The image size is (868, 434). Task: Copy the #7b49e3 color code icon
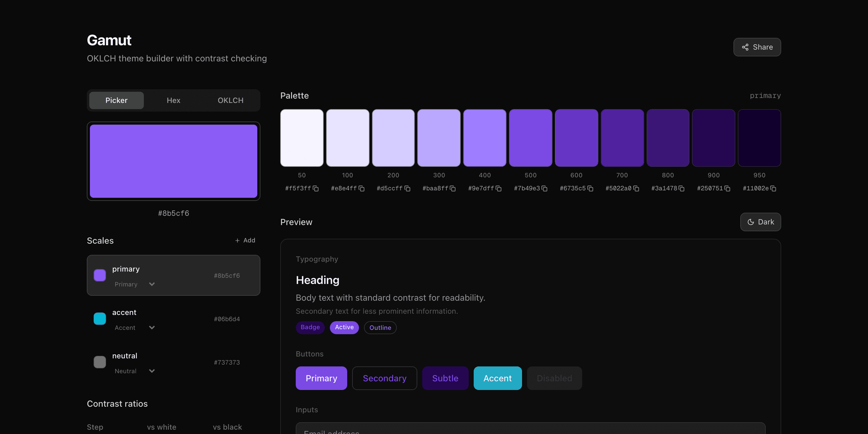[x=545, y=188]
